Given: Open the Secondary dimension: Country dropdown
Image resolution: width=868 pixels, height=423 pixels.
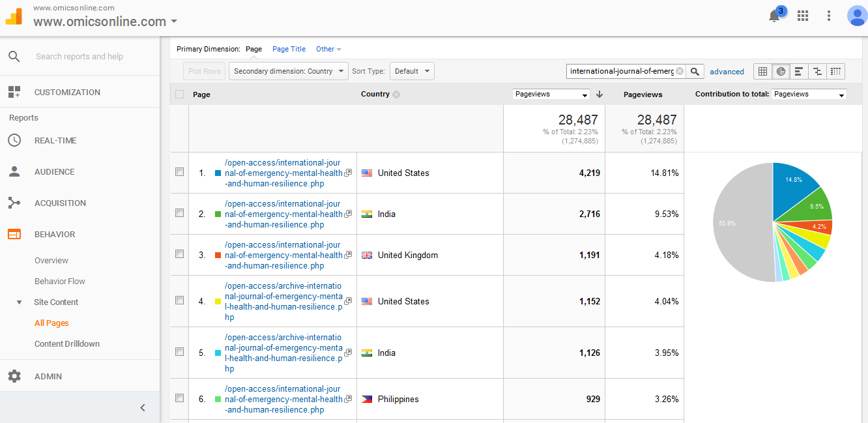Looking at the screenshot, I should (x=289, y=71).
